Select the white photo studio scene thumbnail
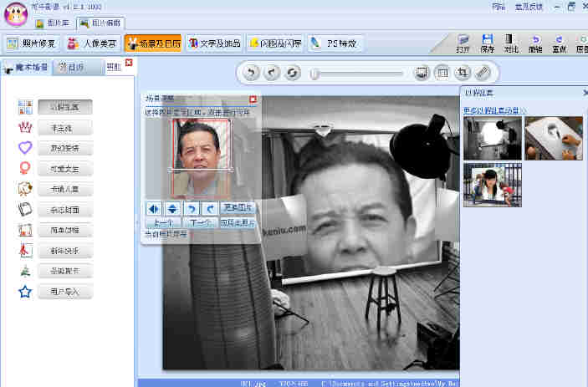Screen dimensions: 588x387 [493, 138]
